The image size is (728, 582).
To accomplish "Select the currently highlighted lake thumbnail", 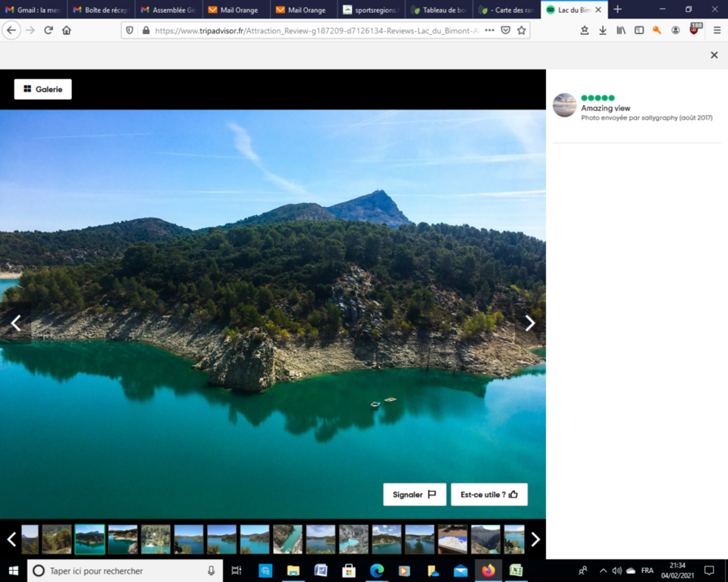I will point(89,539).
